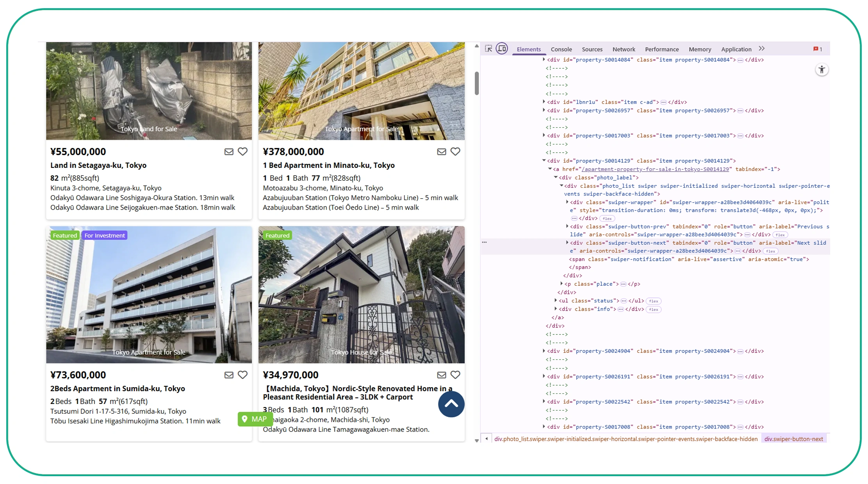This screenshot has width=868, height=484.
Task: Select div.swiper-button-next in the DevTools breadcrumb
Action: coord(794,439)
